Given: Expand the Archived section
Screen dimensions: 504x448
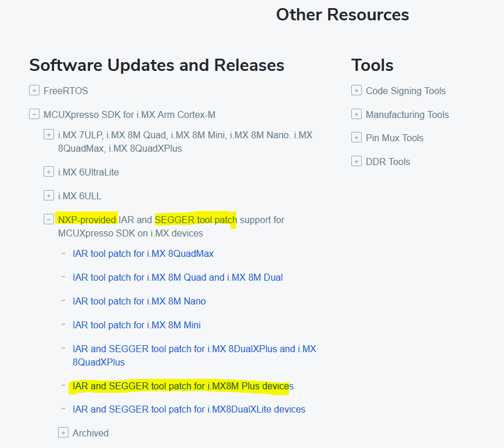Looking at the screenshot, I should coord(63,433).
